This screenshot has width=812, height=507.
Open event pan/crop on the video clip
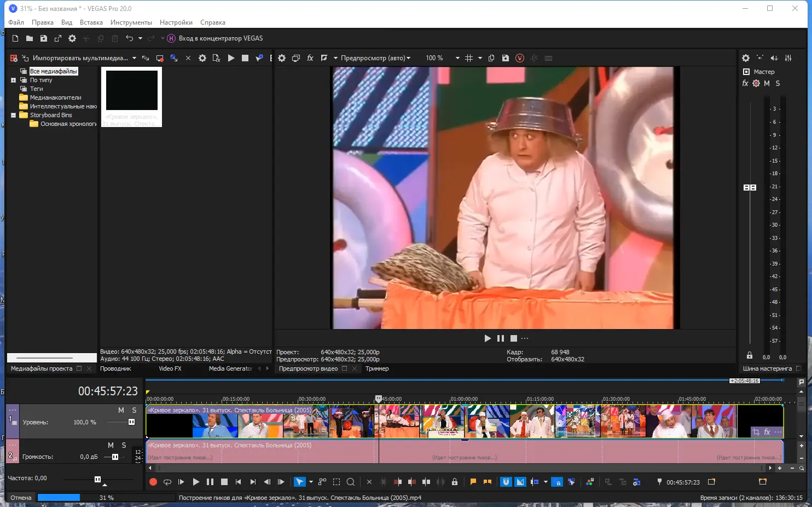(x=756, y=432)
